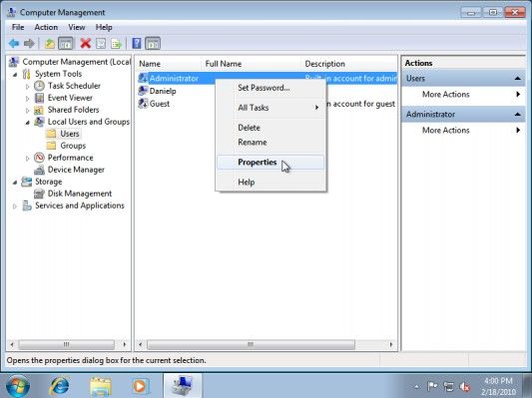Choose Help in the context menu

(x=270, y=183)
